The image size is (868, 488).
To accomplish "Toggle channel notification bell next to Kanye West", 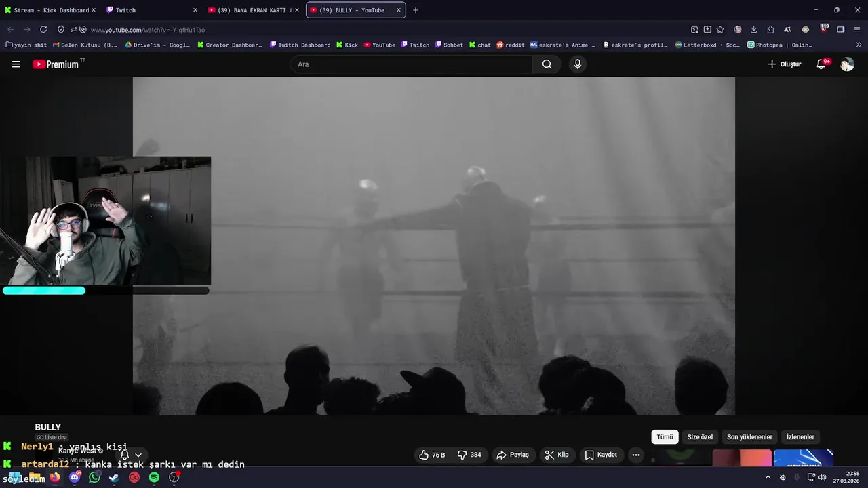I will tap(124, 455).
